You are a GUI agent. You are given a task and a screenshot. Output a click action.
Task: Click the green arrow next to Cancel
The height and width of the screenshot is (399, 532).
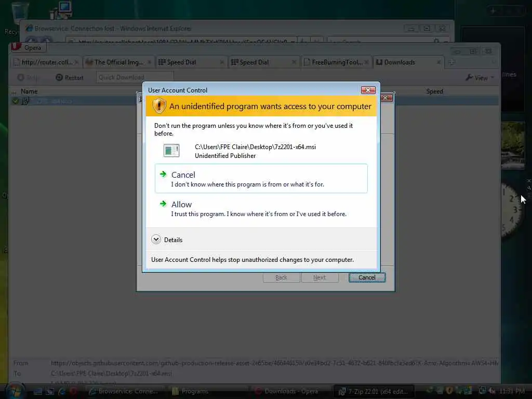[163, 174]
